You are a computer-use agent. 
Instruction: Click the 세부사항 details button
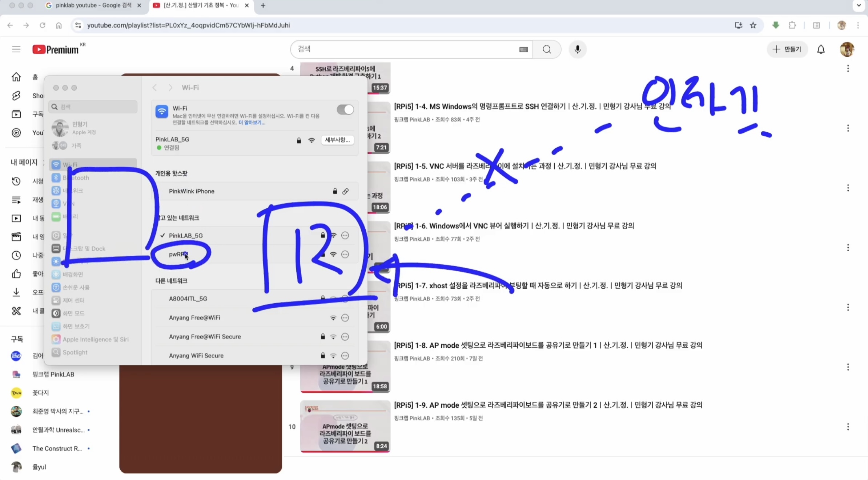337,140
